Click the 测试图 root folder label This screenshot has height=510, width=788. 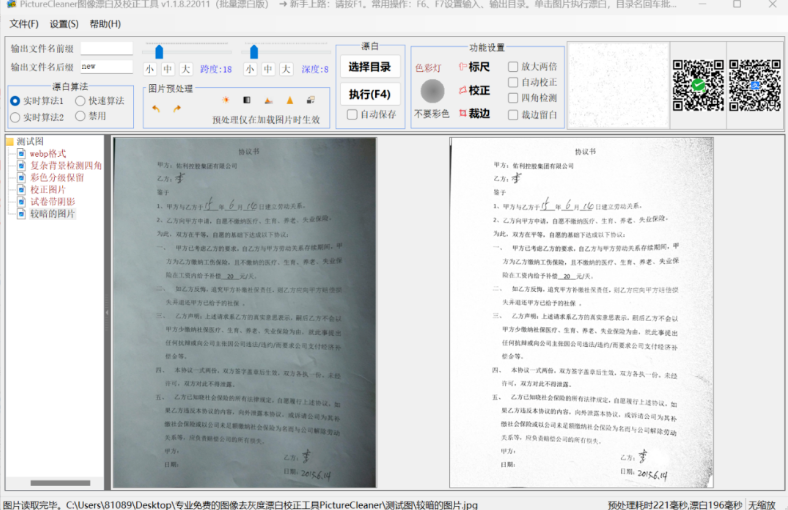(x=30, y=142)
